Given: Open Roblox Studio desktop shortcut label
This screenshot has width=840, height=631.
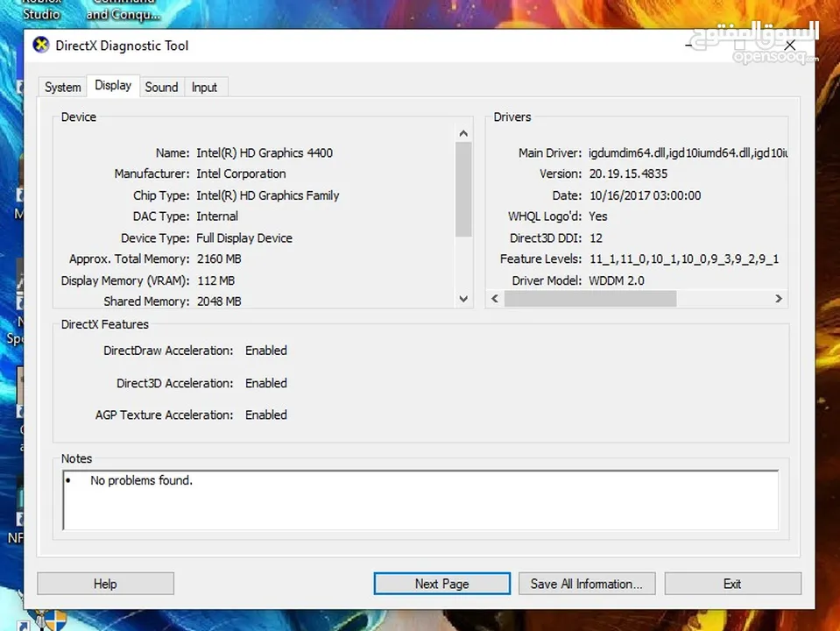Looking at the screenshot, I should point(41,9).
